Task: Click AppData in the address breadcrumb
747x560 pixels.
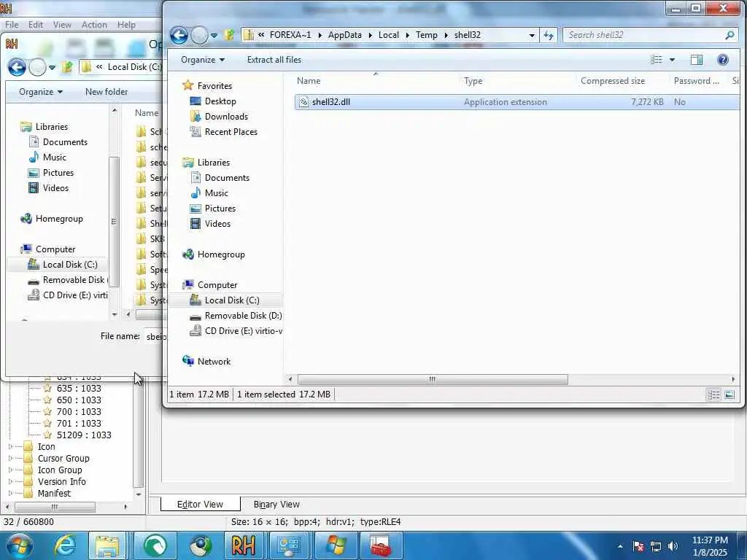Action: coord(345,35)
